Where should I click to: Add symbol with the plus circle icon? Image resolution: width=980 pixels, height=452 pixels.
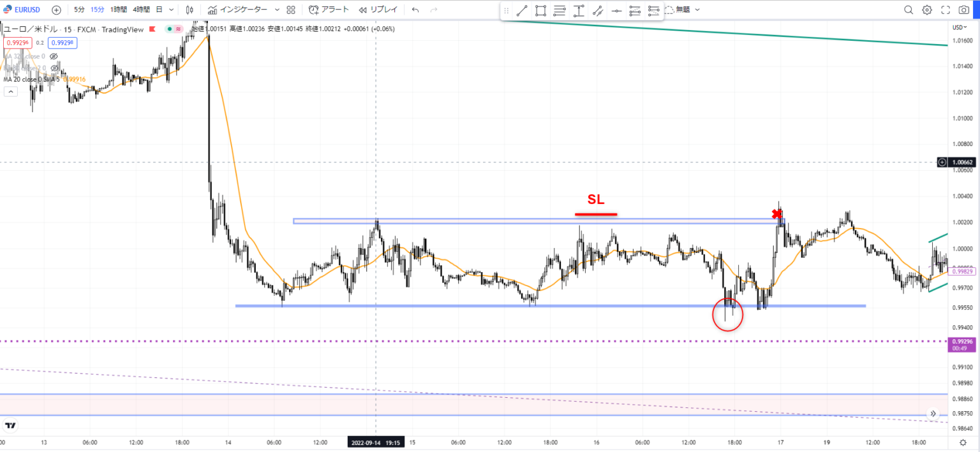point(56,10)
